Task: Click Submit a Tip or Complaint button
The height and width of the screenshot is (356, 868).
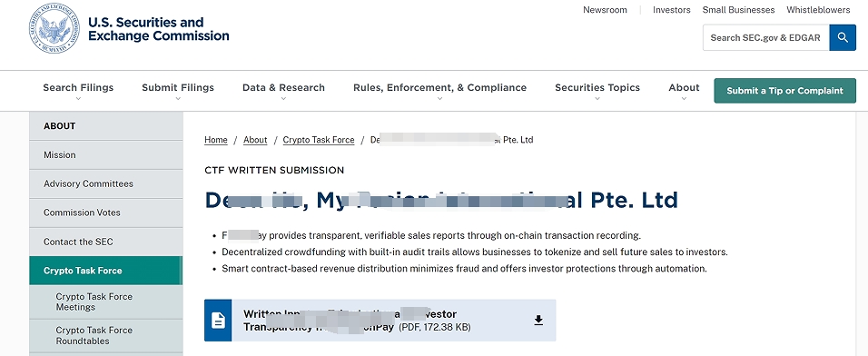Action: click(x=785, y=91)
